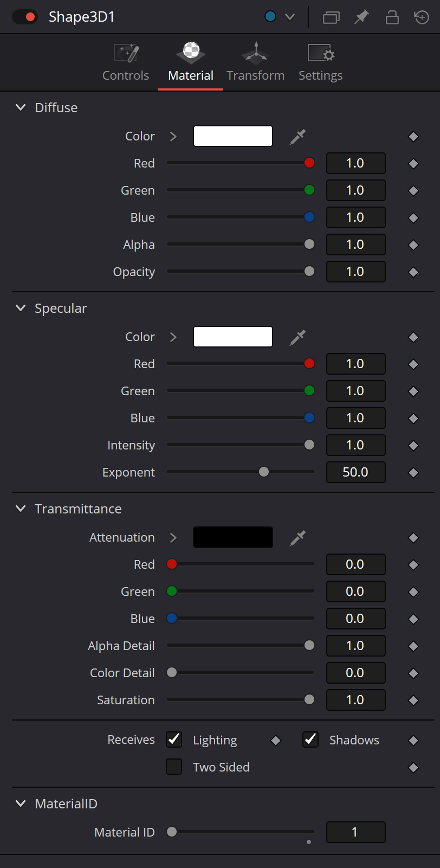Pin the Shape3D1 inspector panel
Screen dimensions: 440x868
click(x=361, y=17)
